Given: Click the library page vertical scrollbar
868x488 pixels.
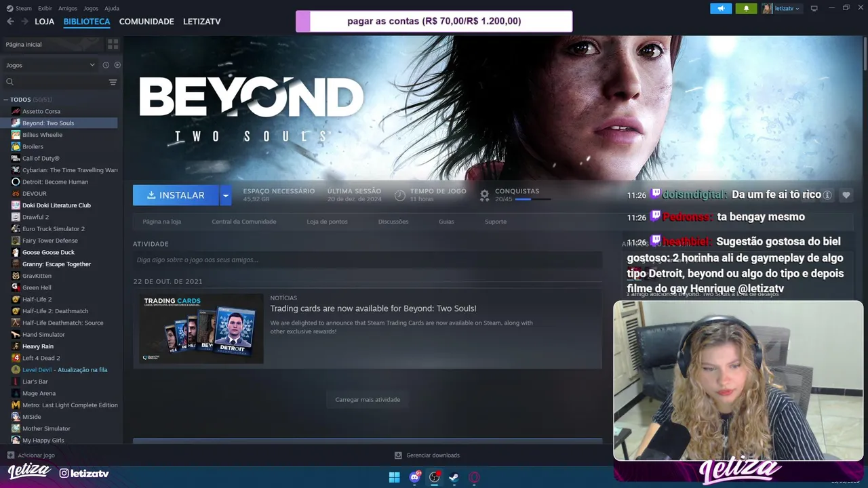Looking at the screenshot, I should tap(865, 53).
